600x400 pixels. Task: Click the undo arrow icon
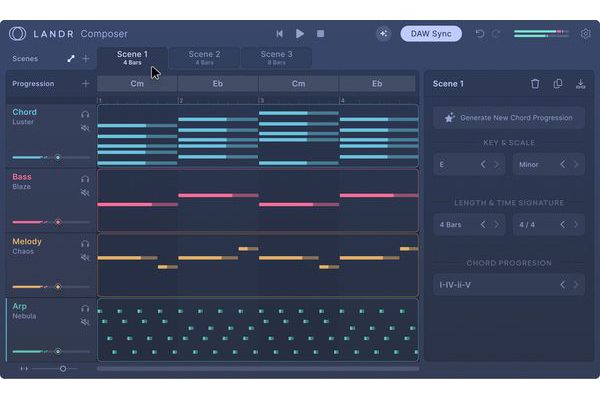coord(480,34)
